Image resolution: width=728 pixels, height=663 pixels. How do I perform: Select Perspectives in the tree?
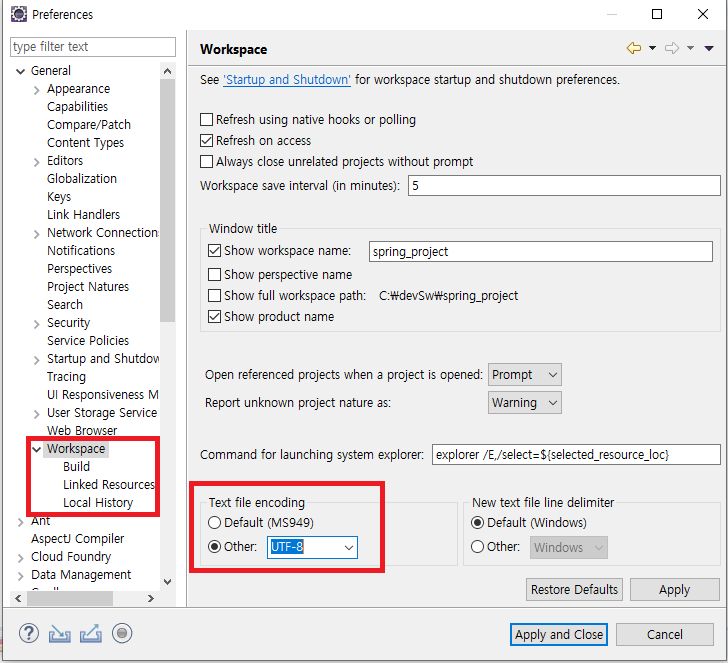click(79, 268)
